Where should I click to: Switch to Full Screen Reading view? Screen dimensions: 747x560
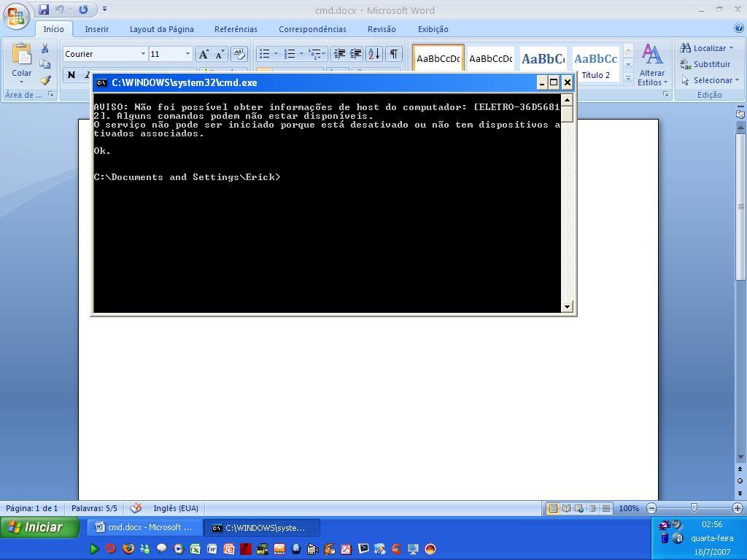tap(566, 508)
